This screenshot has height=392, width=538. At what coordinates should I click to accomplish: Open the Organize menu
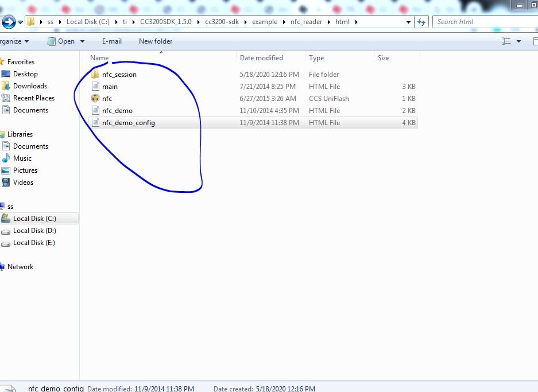(x=14, y=41)
